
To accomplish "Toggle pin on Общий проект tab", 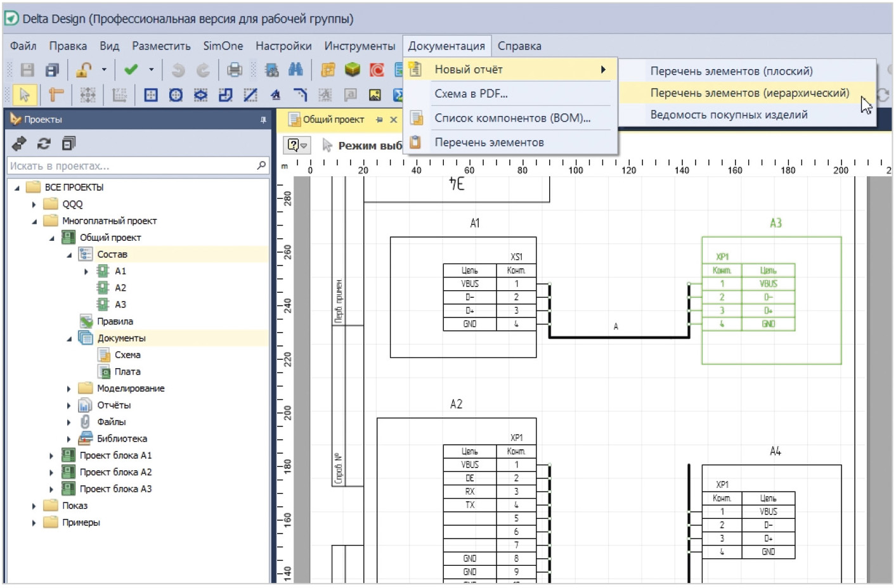I will [379, 120].
